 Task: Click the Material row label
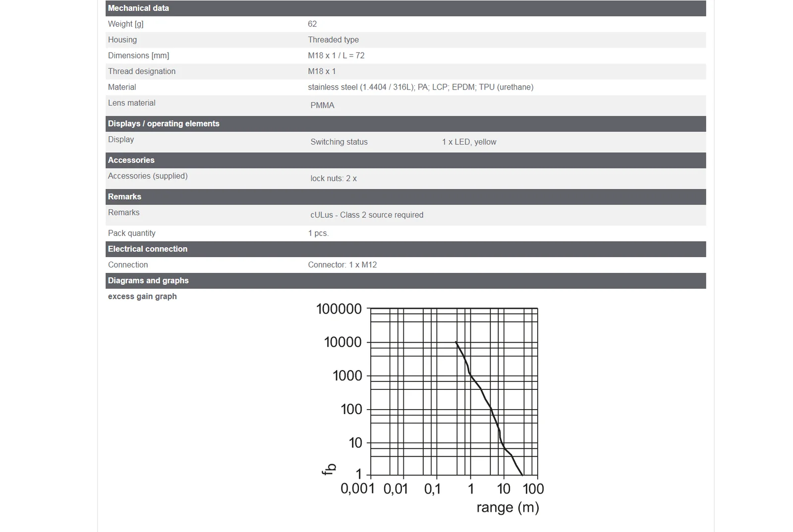tap(122, 87)
